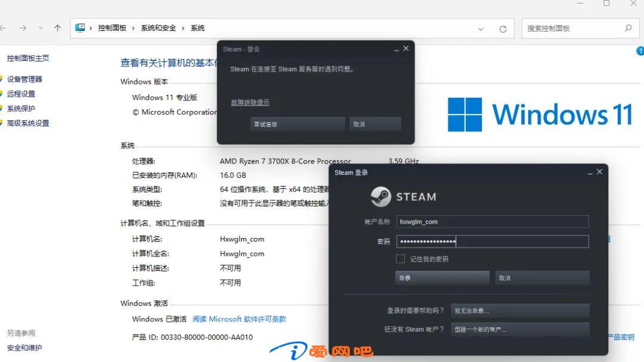Select 系统和安全 breadcrumb in address bar

pyautogui.click(x=159, y=28)
